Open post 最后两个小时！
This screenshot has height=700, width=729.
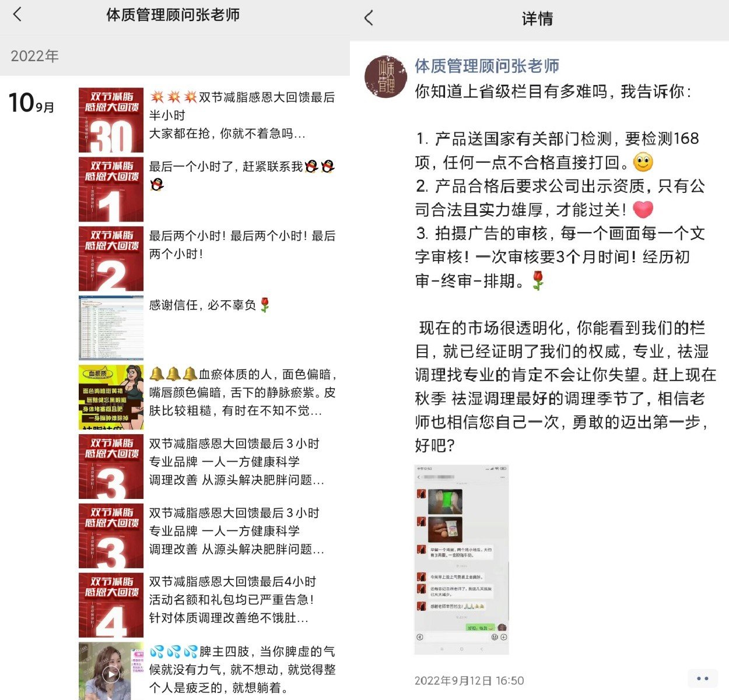(x=242, y=245)
